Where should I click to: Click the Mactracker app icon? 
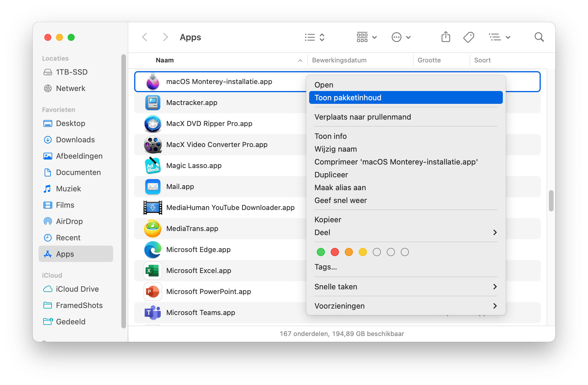pyautogui.click(x=153, y=103)
